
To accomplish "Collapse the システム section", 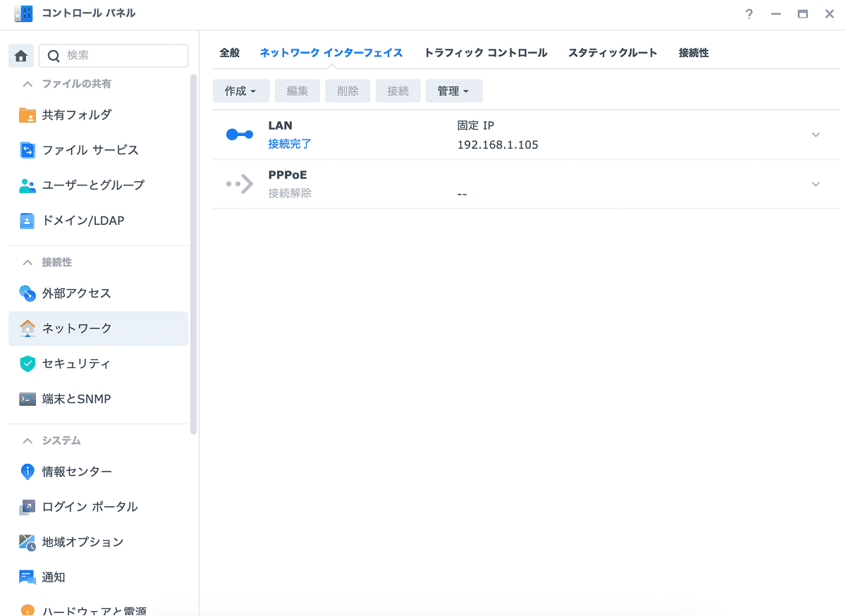I will coord(27,441).
